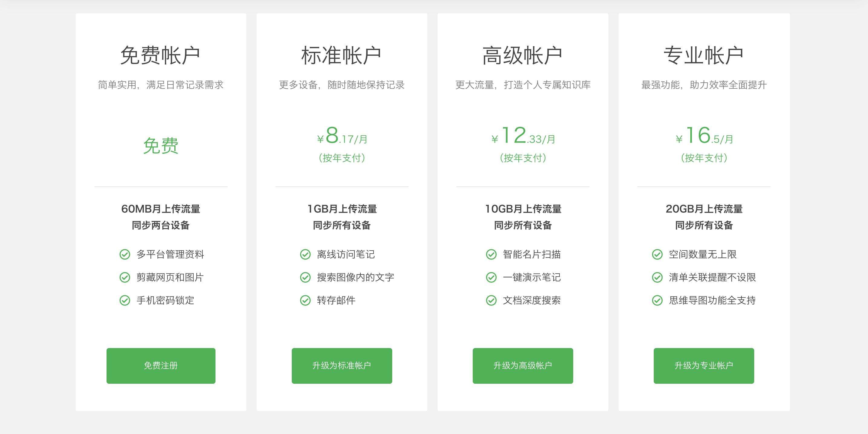Click 同步所有设备 in the 专业帐户 card
The width and height of the screenshot is (868, 434).
[x=704, y=225]
